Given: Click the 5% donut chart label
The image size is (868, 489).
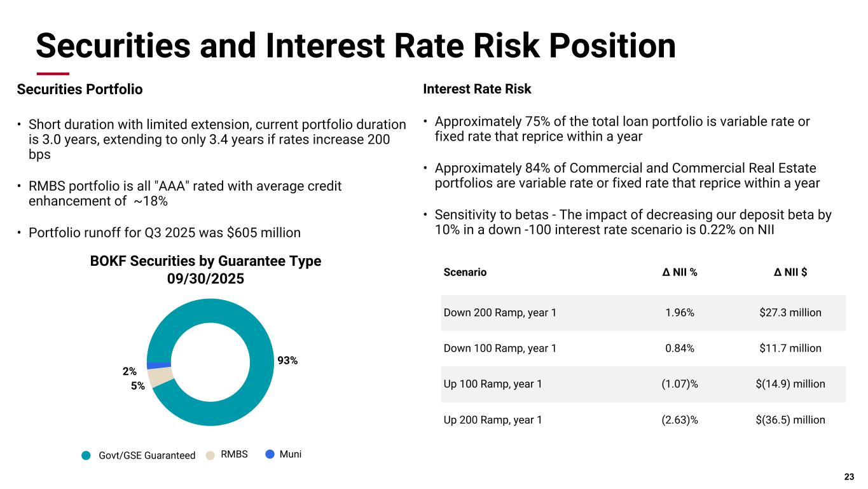Looking at the screenshot, I should 138,385.
